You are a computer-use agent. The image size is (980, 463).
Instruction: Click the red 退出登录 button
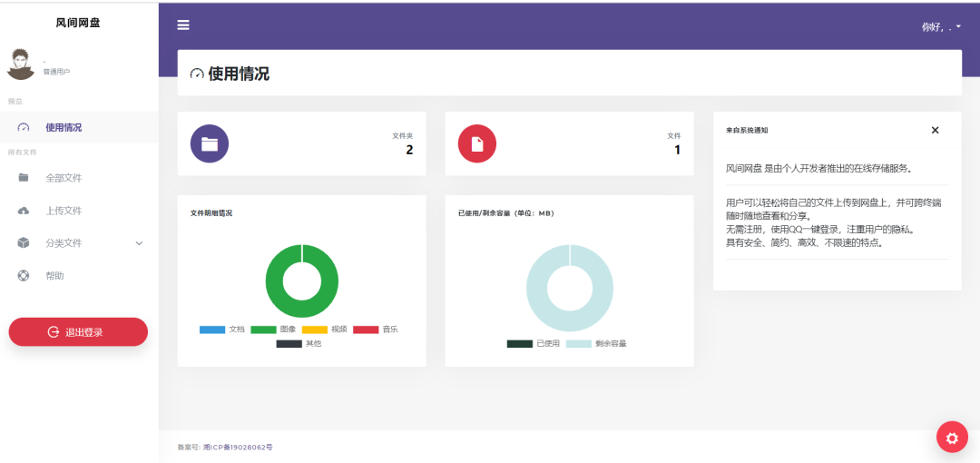coord(78,331)
